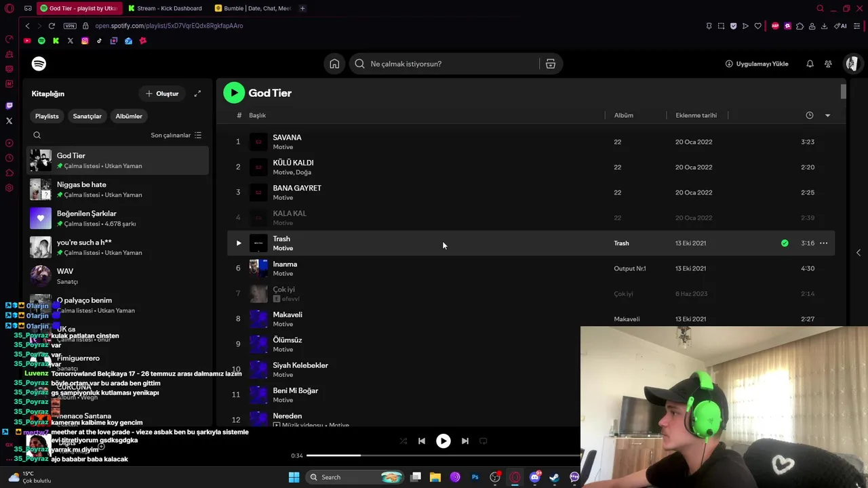The height and width of the screenshot is (488, 868).
Task: Open Photoshop from the taskbar
Action: coord(475,477)
